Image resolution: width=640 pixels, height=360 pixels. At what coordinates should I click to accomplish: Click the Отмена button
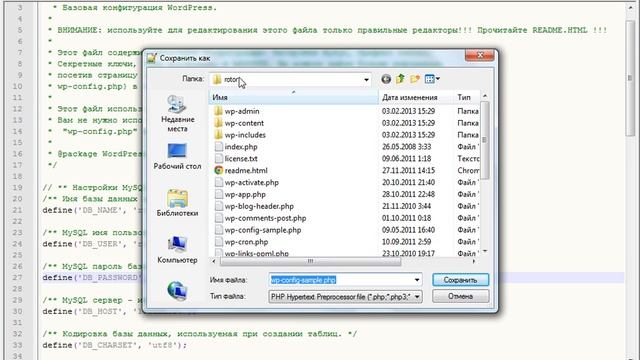tap(460, 296)
